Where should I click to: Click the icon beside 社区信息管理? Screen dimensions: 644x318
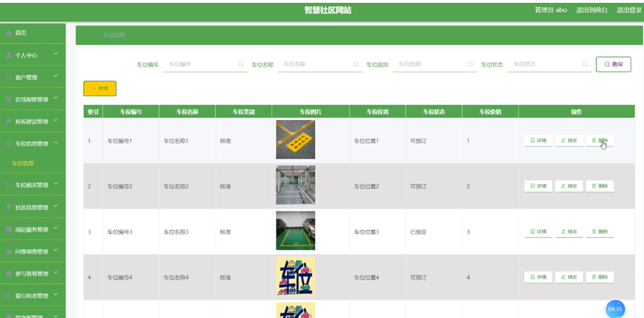[8, 207]
